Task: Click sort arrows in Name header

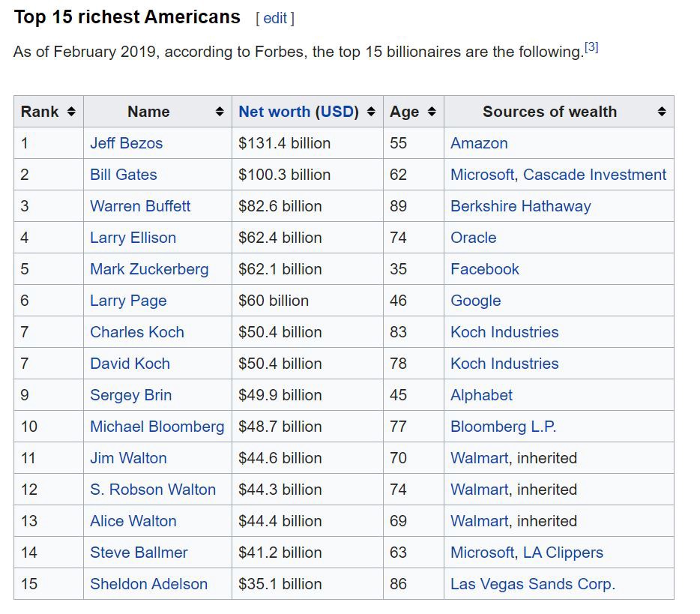Action: (x=220, y=112)
